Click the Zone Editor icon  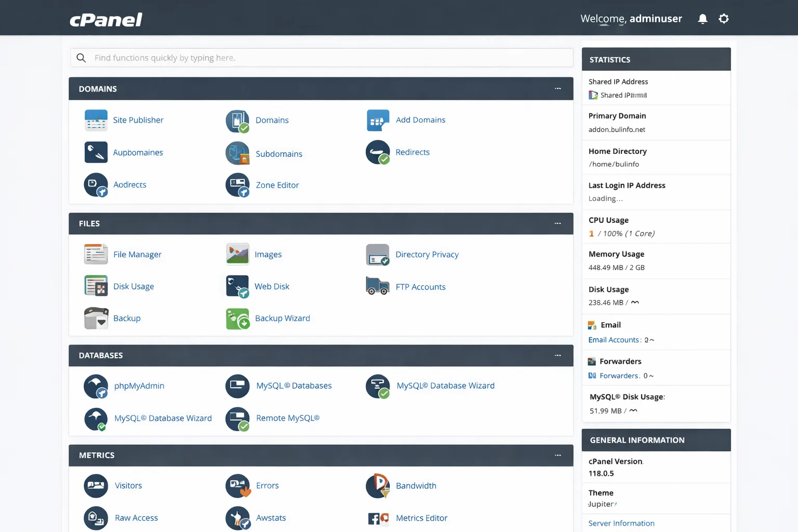point(237,185)
